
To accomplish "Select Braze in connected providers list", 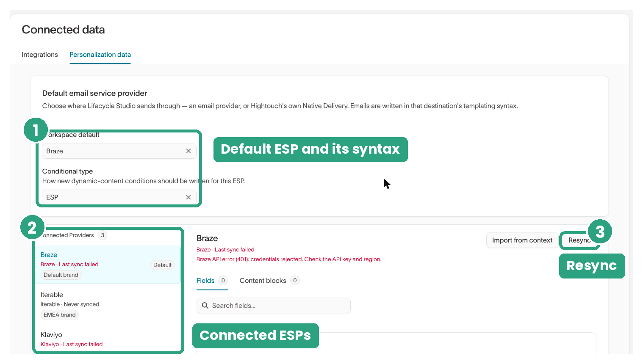I will (x=108, y=265).
